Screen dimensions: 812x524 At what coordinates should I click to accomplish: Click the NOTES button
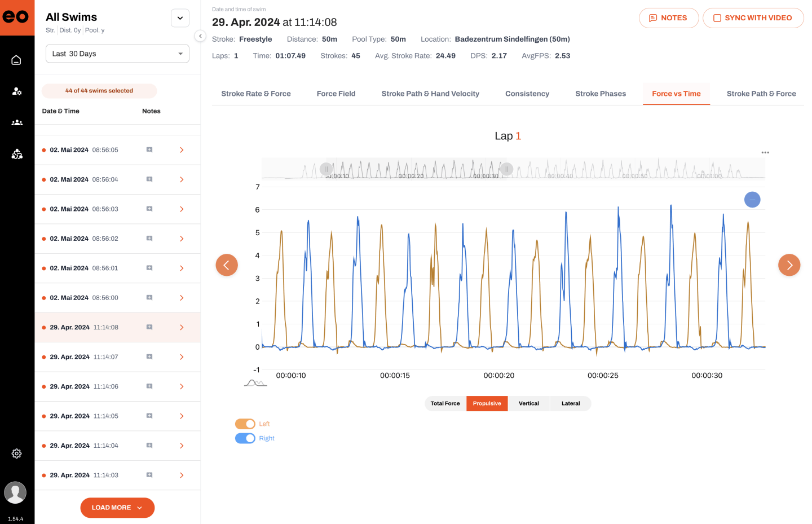coord(669,18)
